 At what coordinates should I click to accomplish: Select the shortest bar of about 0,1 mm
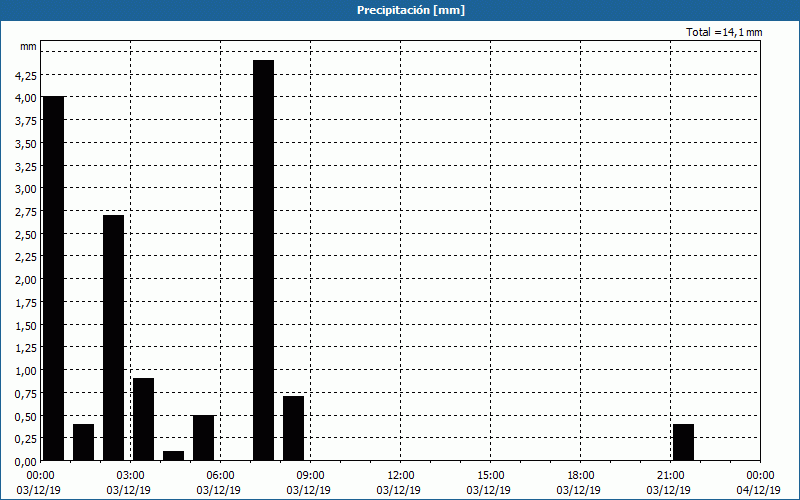(x=173, y=456)
